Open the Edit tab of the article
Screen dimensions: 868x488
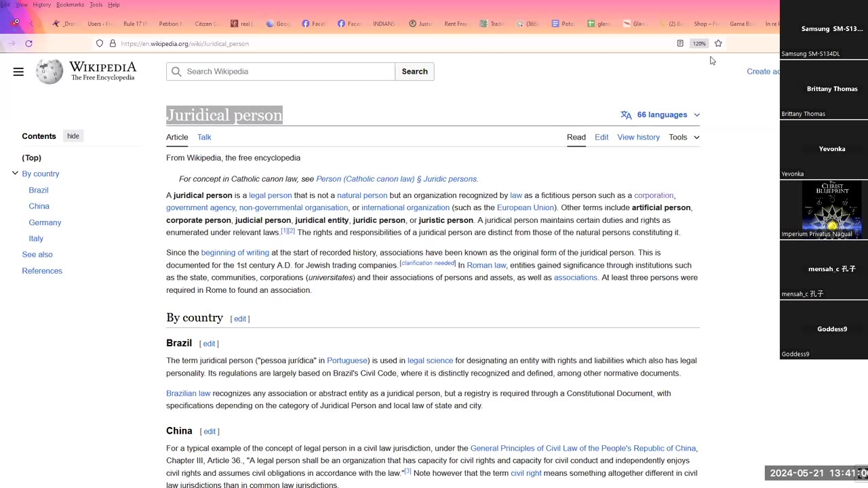[601, 137]
